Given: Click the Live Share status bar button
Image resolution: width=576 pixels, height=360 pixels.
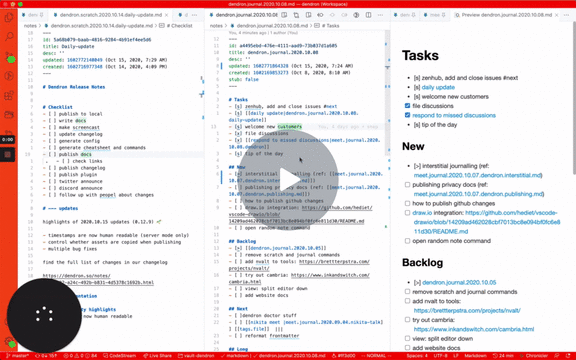Looking at the screenshot, I should coord(157,356).
